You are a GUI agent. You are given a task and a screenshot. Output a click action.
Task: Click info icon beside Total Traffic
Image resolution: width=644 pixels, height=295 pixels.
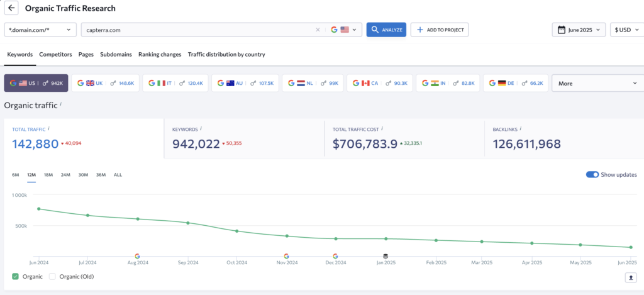pos(48,128)
